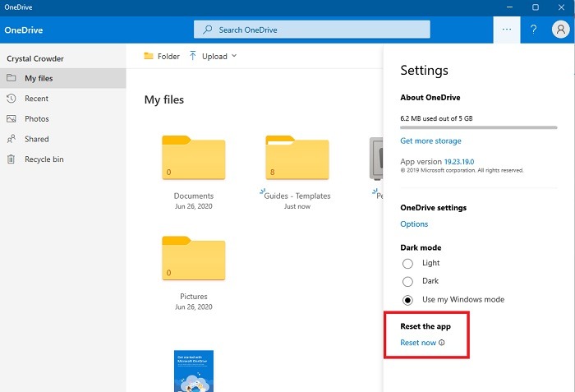Click the Documents folder name label
575x392 pixels.
(x=194, y=196)
